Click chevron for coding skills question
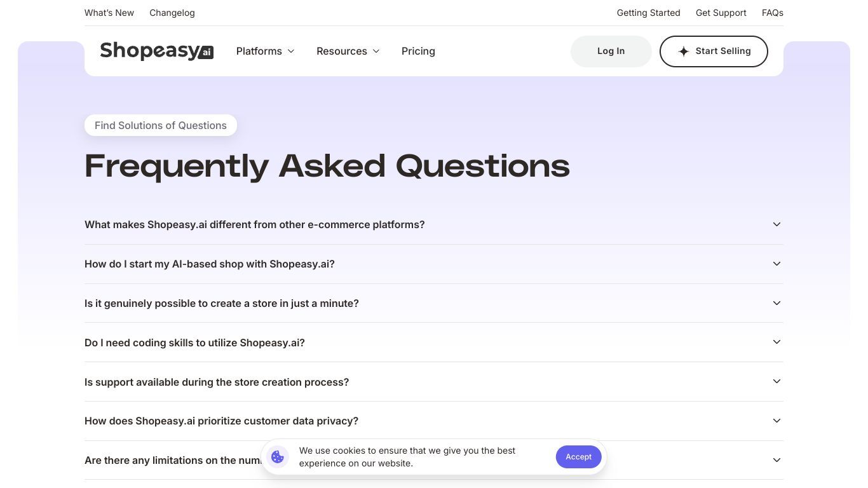Screen dimensions: 868x488 (776, 342)
